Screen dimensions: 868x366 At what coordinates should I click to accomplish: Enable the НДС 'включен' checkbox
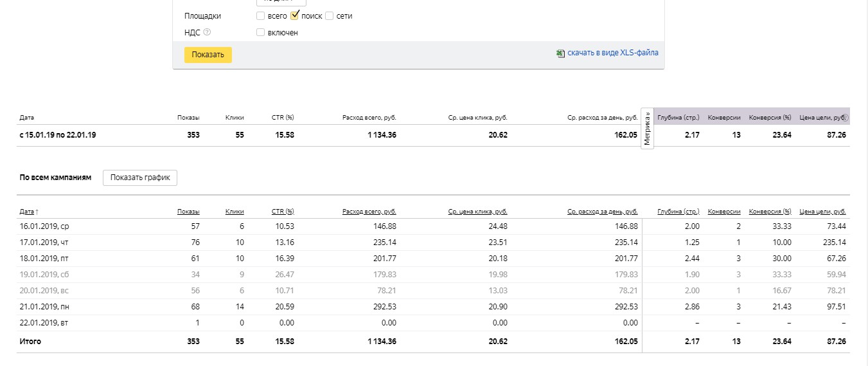260,32
